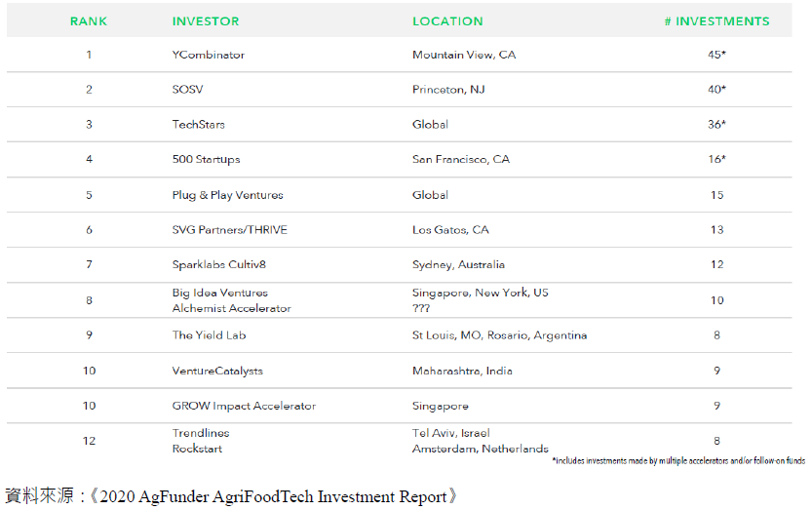
Task: Click the 12 investments value
Action: (x=717, y=265)
